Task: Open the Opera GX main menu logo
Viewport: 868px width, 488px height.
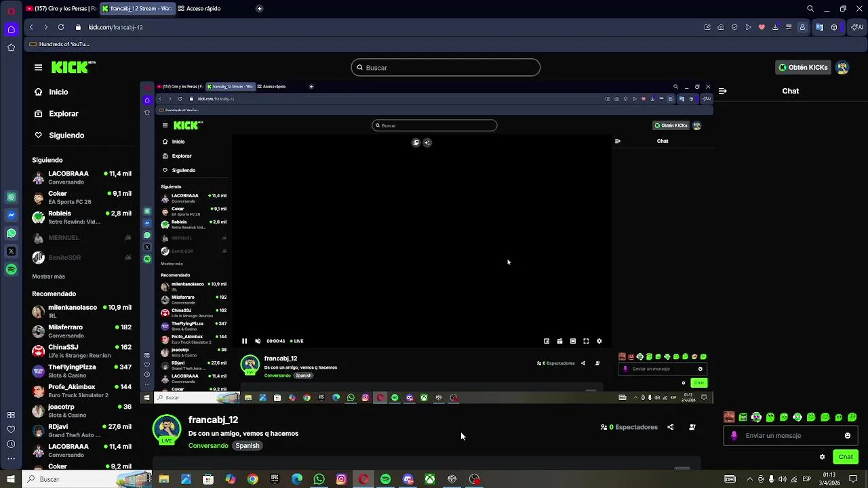Action: 11,11
